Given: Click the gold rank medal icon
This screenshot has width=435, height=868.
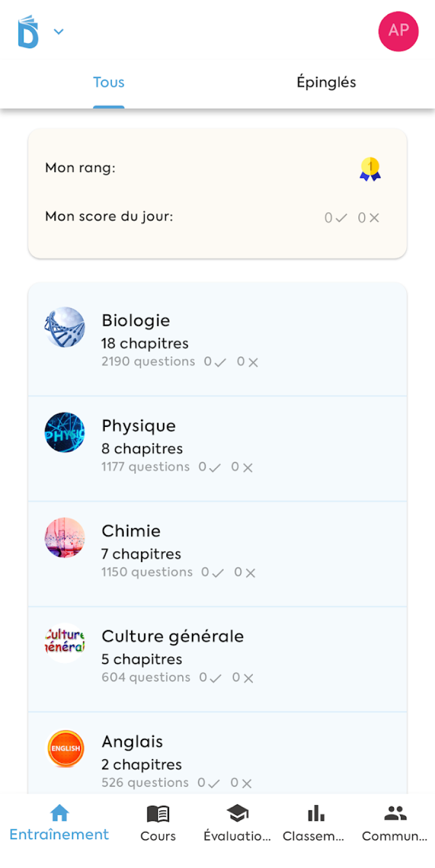Looking at the screenshot, I should (370, 169).
